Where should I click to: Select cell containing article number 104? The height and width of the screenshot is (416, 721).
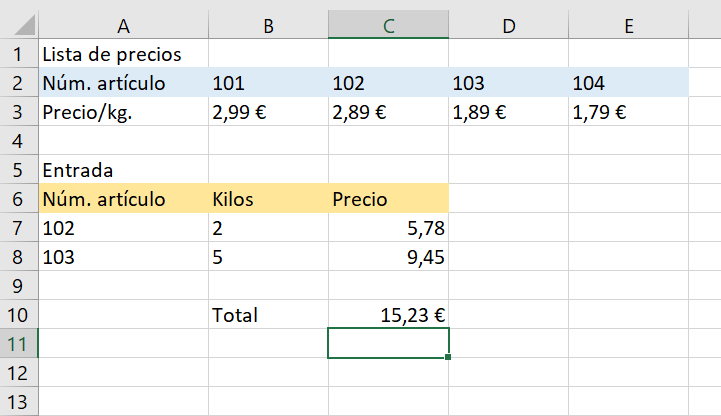(629, 83)
